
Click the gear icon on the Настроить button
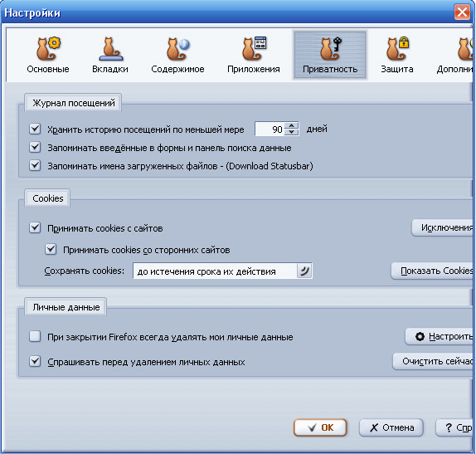(x=420, y=336)
